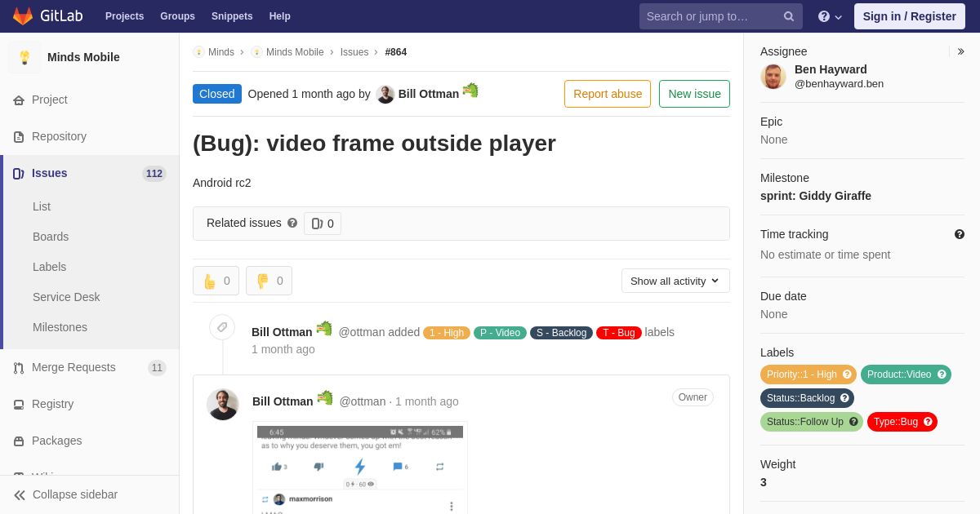Open the Projects menu
The width and height of the screenshot is (980, 514).
124,16
